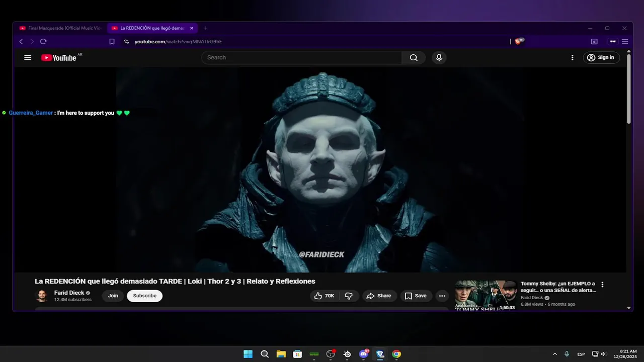Image resolution: width=644 pixels, height=362 pixels.
Task: Switch ESP keyboard language indicator
Action: pos(581,354)
